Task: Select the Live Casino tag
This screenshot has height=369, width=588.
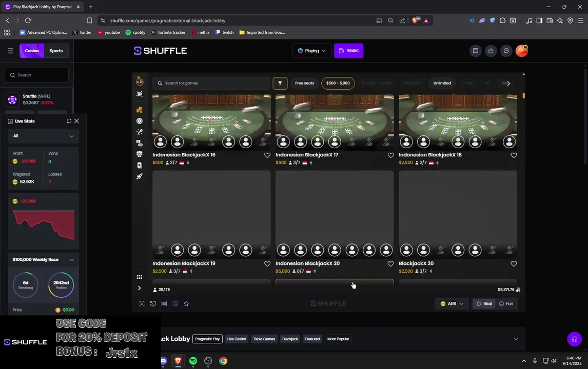Action: pos(237,339)
